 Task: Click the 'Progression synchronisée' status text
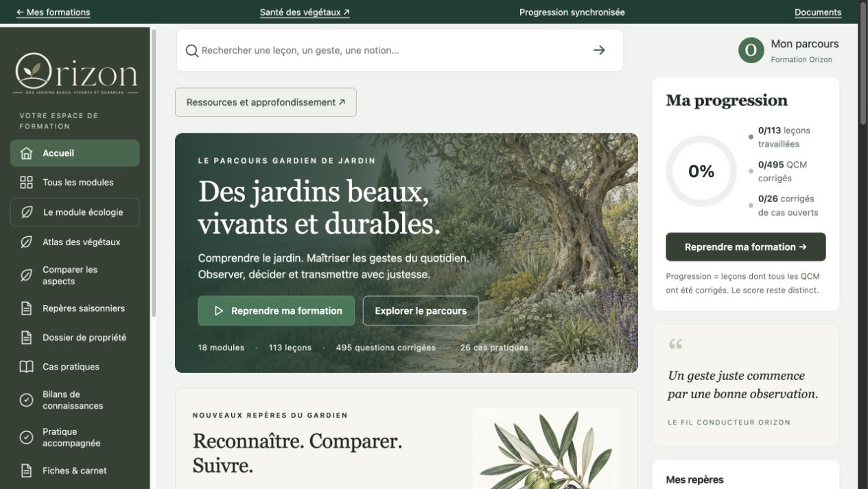tap(572, 12)
